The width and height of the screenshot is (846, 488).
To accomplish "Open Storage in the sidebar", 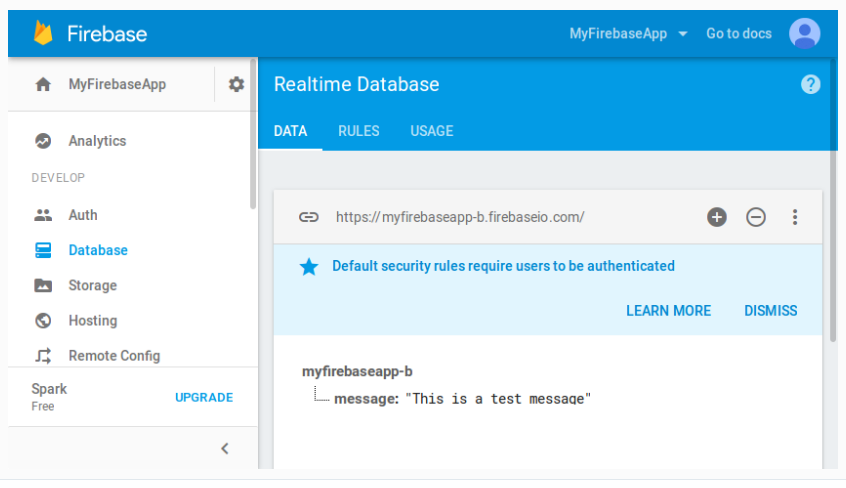I will point(92,286).
